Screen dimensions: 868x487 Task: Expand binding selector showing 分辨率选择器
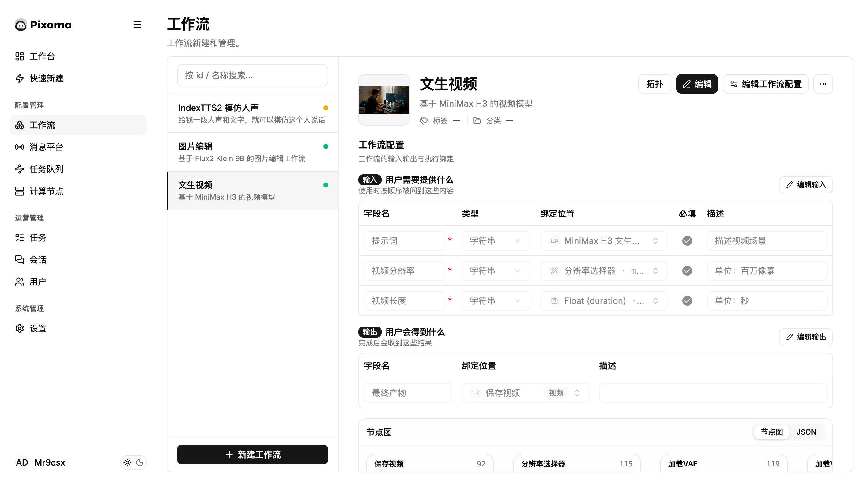point(603,271)
